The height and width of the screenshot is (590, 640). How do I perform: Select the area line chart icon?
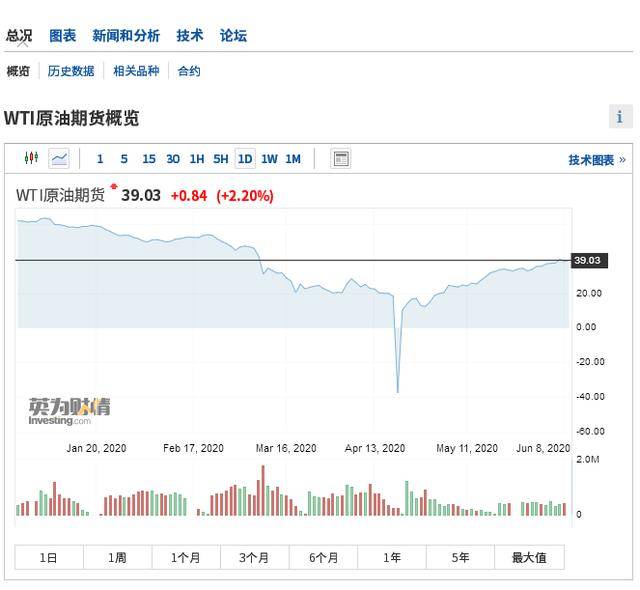coord(59,158)
